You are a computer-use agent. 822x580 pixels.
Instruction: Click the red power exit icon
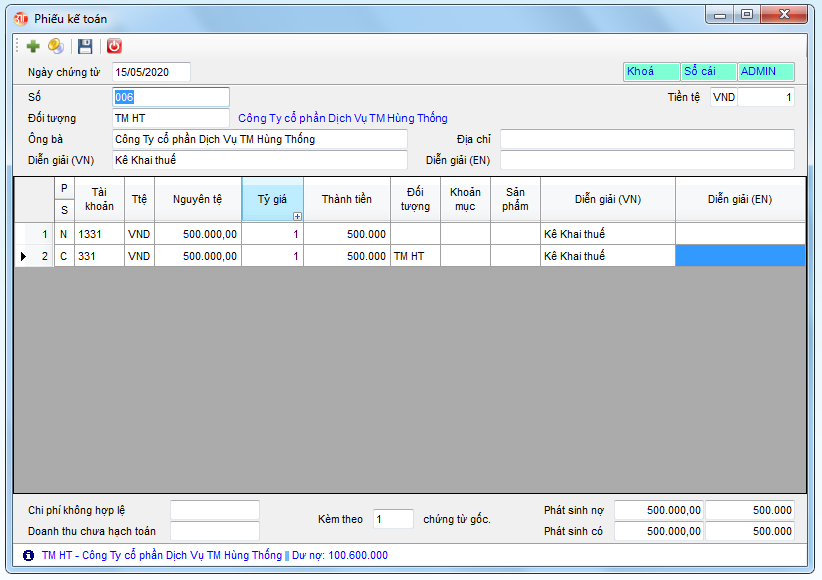[x=114, y=46]
